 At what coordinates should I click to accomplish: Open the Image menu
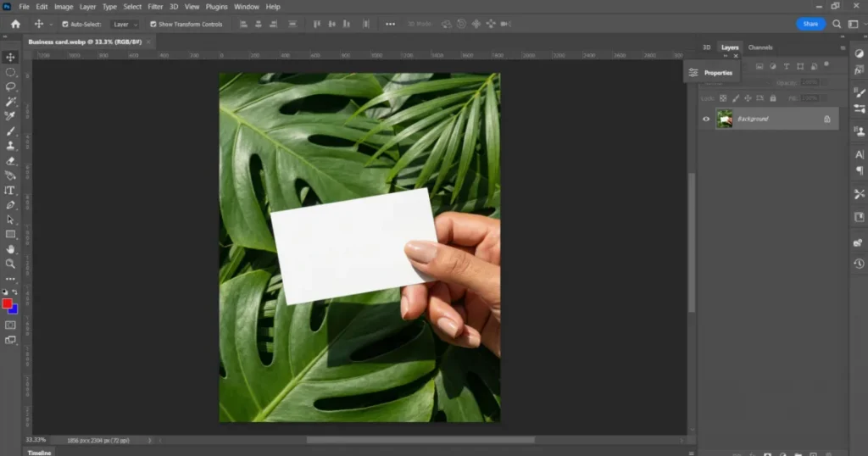pos(64,7)
